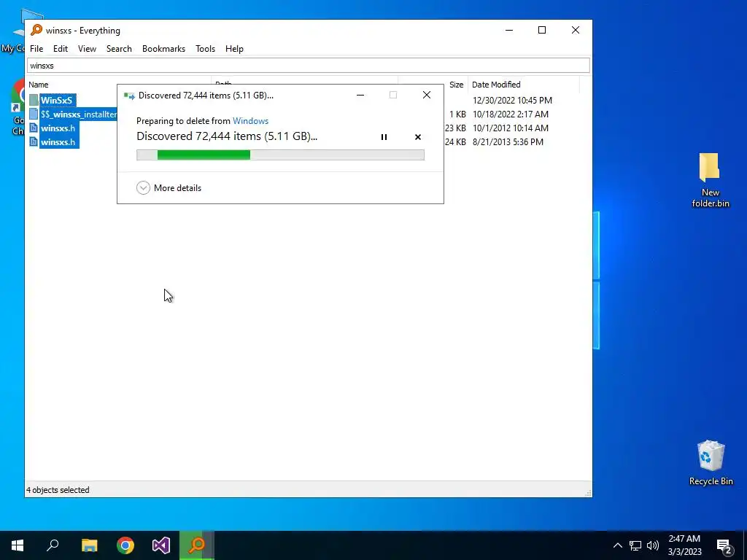Click the '4 objects selected' status text
Image resolution: width=747 pixels, height=560 pixels.
point(58,490)
